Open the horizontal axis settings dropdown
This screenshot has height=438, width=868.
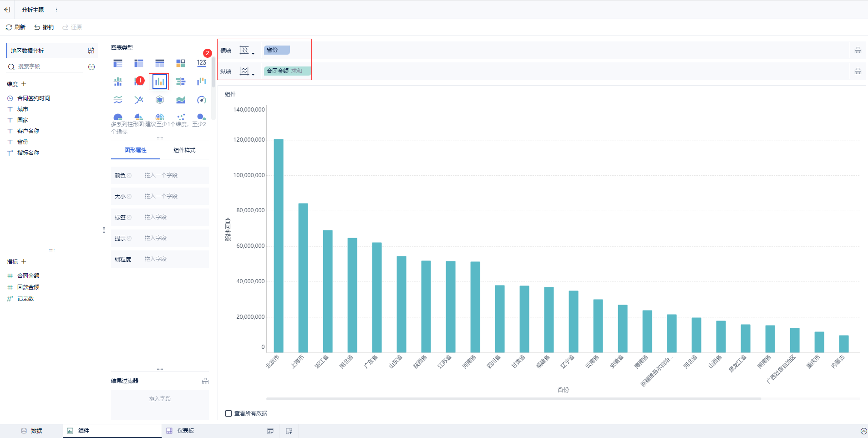pyautogui.click(x=247, y=51)
